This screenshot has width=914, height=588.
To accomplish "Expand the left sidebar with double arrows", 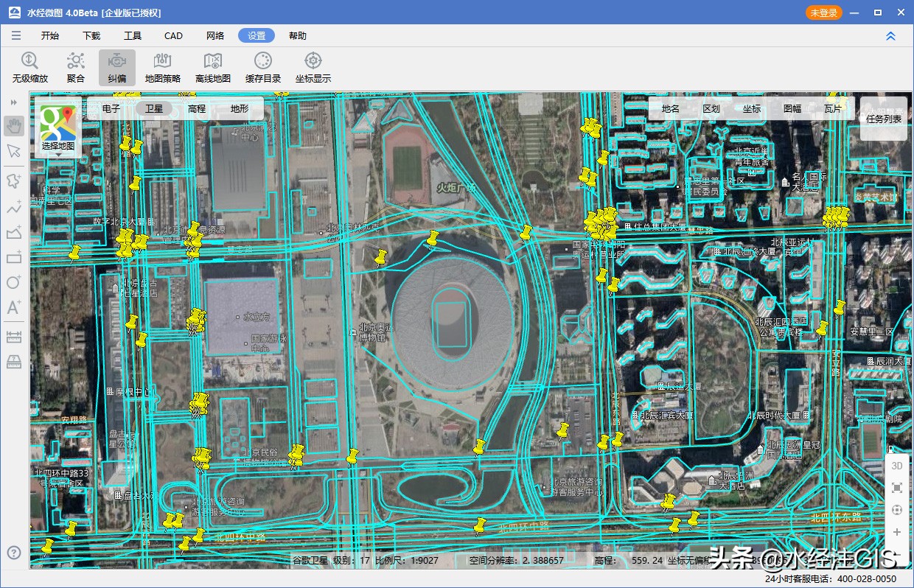I will [14, 102].
